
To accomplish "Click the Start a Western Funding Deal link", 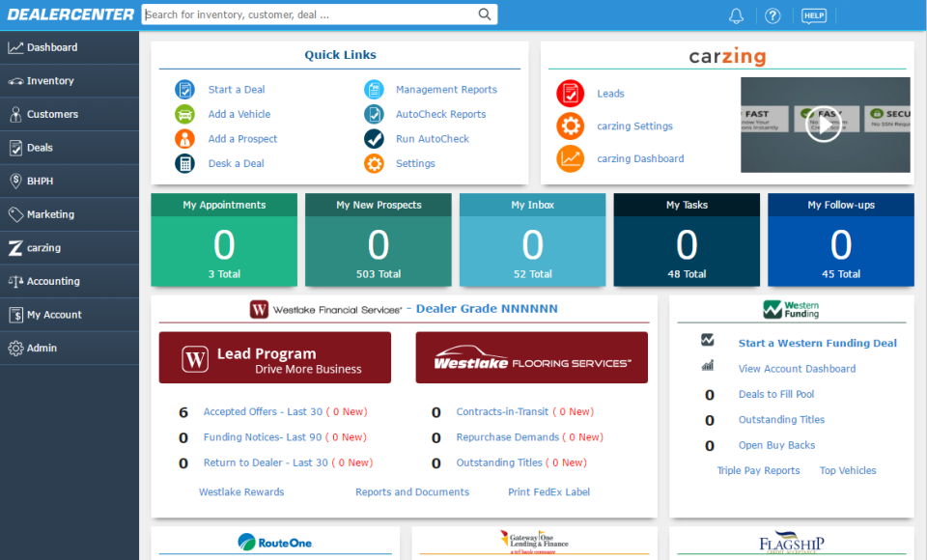I will [x=817, y=343].
